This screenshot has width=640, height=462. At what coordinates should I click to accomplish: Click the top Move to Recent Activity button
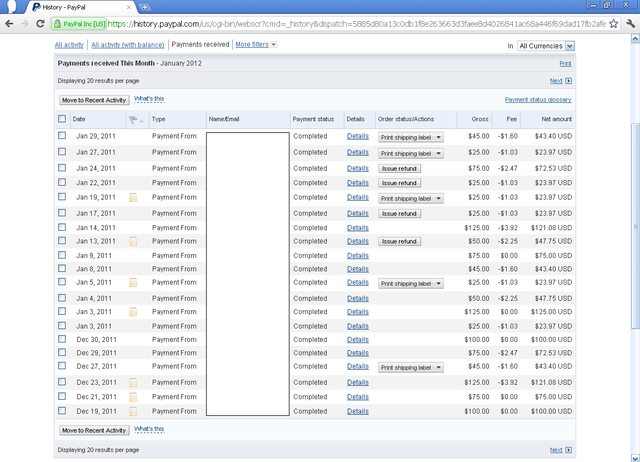coord(94,100)
